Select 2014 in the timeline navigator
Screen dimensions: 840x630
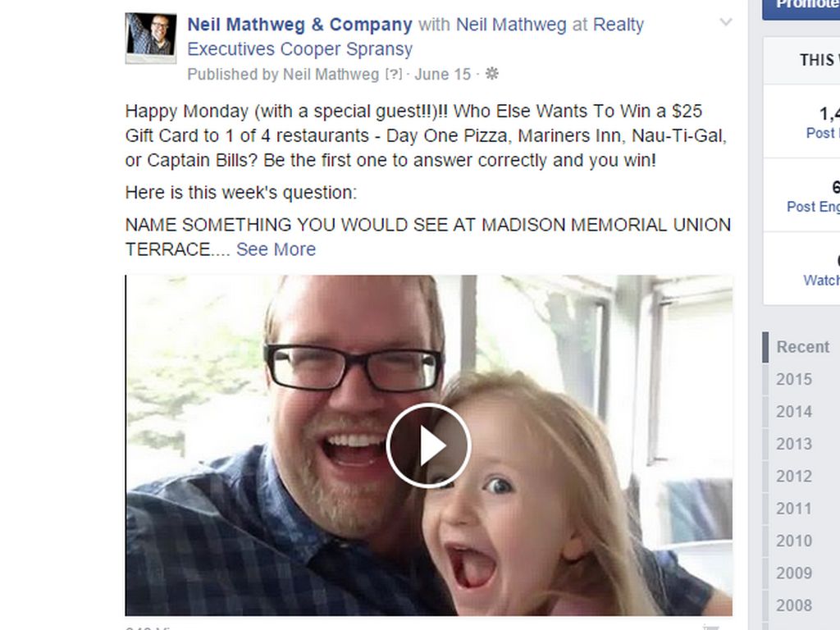[x=794, y=412]
